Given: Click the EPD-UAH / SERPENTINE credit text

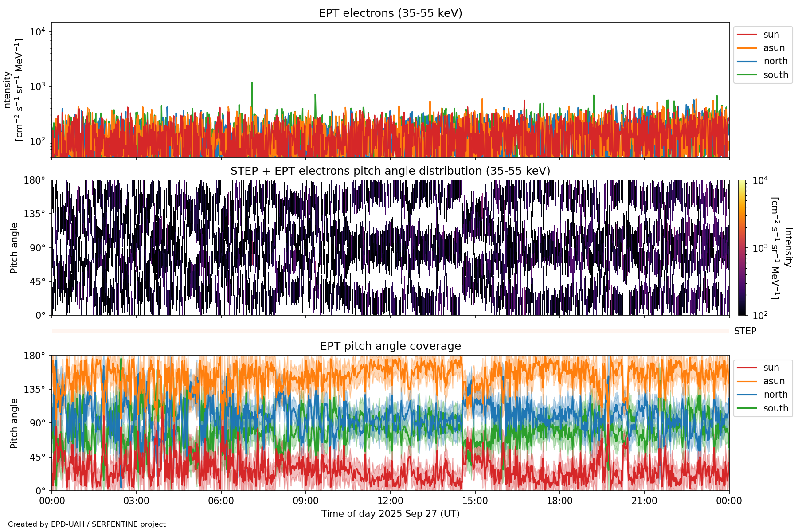Looking at the screenshot, I should pyautogui.click(x=87, y=524).
